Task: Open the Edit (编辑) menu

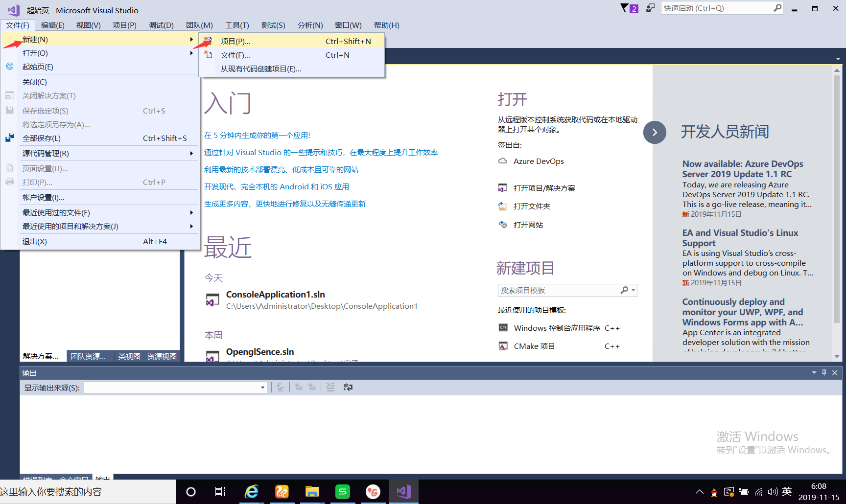Action: point(53,25)
